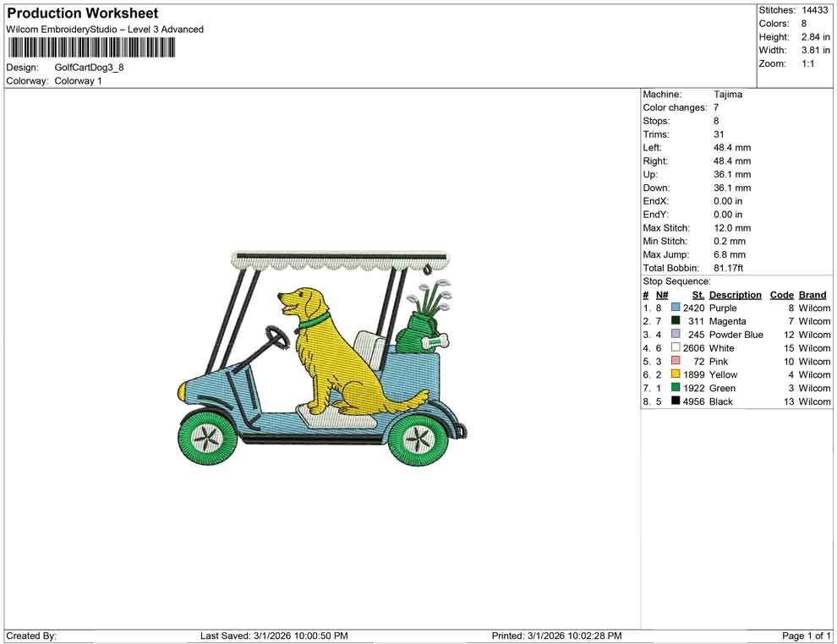Click the Powder Blue color swatch
This screenshot has height=644, width=837.
tap(676, 335)
